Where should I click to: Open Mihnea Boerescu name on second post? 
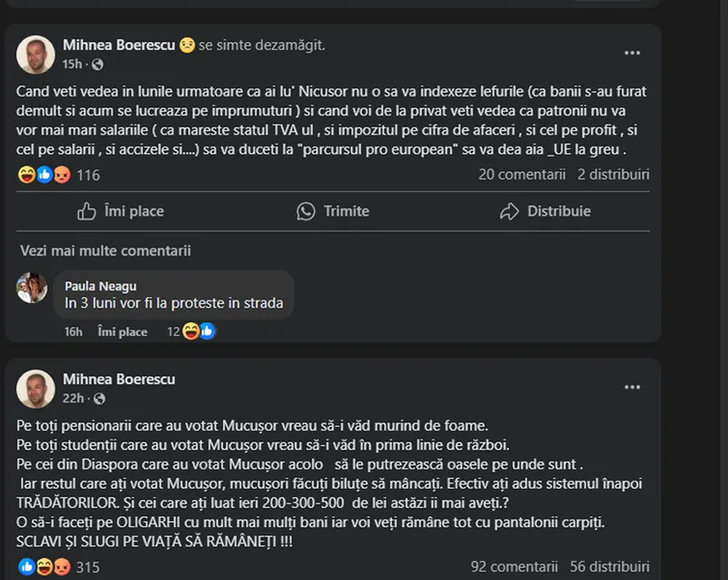119,379
